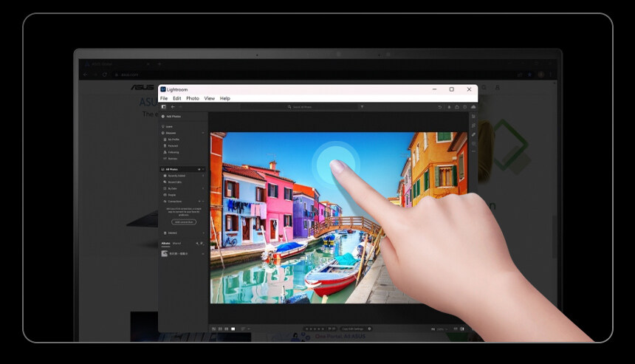
Task: Open Recently Added
Action: (174, 176)
